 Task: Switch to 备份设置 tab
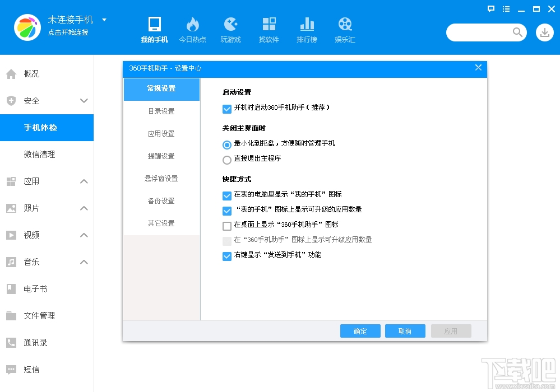click(x=161, y=201)
